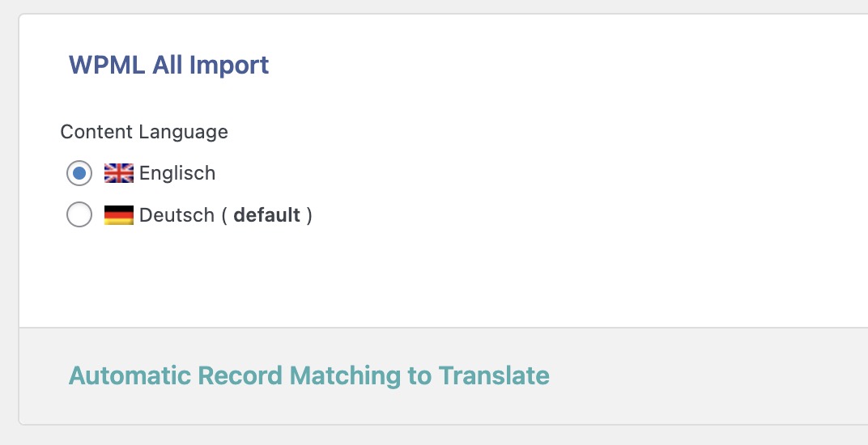868x445 pixels.
Task: Click the word "Record" in teal heading
Action: coord(240,375)
